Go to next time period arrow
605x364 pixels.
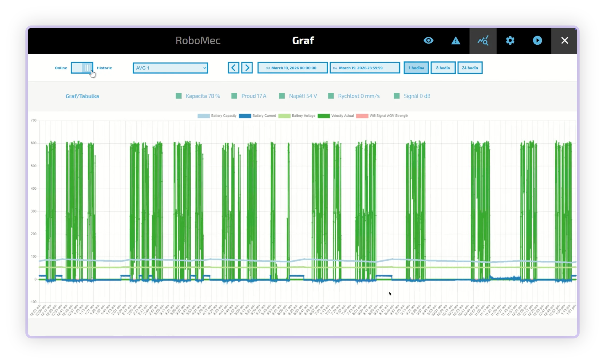click(247, 68)
